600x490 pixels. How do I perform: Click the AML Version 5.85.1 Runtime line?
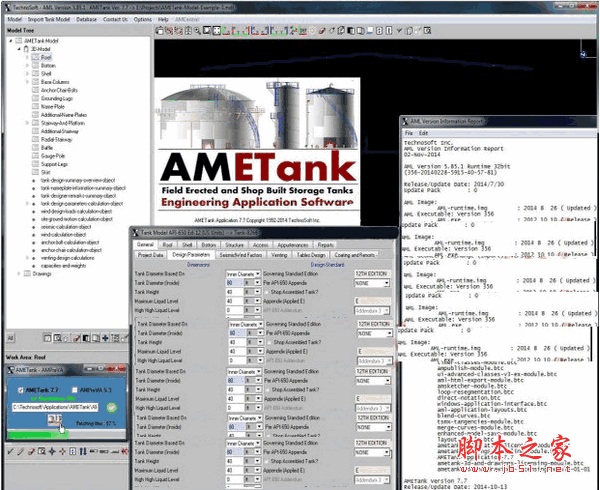click(x=457, y=166)
